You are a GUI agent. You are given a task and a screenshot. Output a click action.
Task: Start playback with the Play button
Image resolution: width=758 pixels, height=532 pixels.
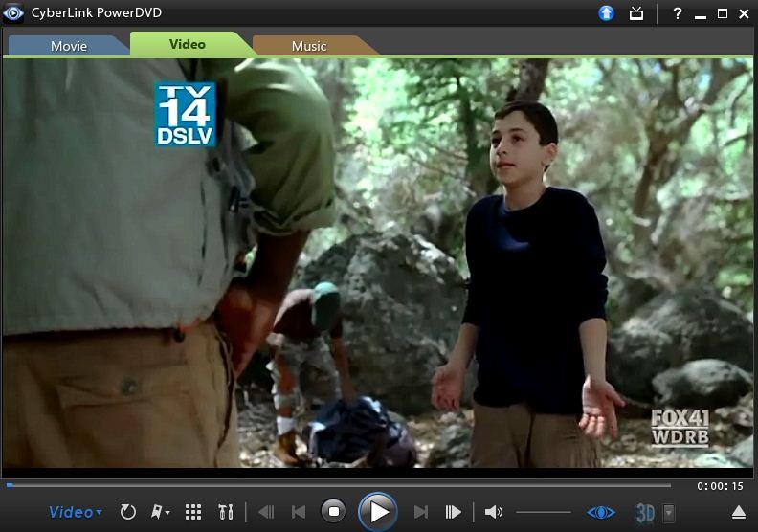[x=378, y=512]
